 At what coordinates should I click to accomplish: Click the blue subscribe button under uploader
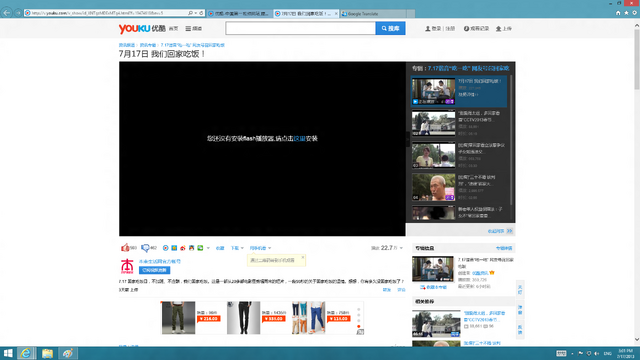click(154, 270)
